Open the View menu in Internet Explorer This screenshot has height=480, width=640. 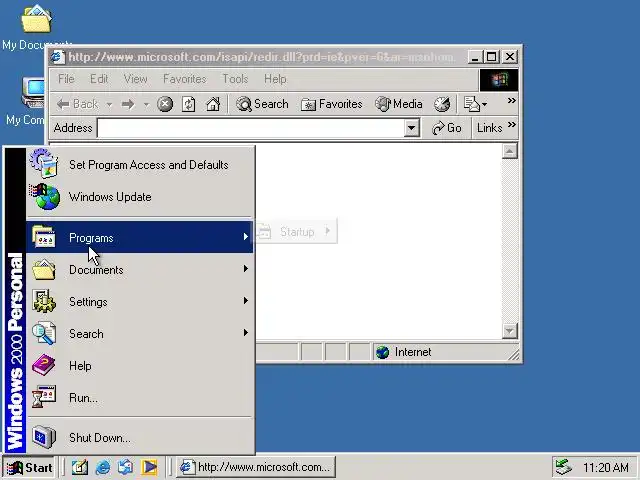click(x=136, y=79)
